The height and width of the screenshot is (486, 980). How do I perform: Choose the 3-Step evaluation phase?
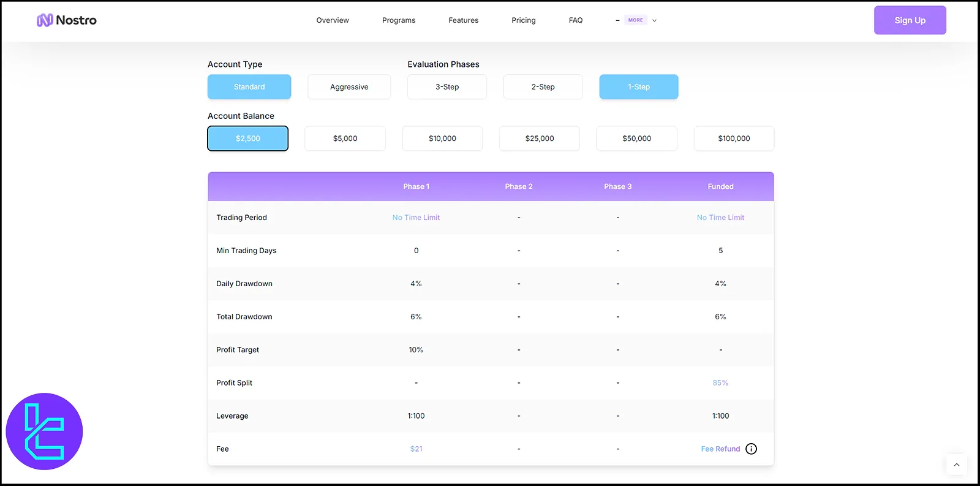[x=447, y=87]
